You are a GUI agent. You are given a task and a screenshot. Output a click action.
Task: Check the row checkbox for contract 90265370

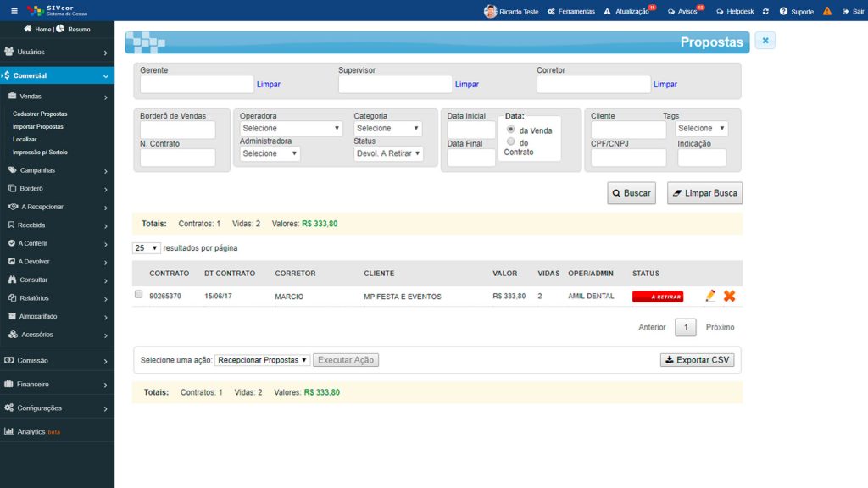coord(138,294)
